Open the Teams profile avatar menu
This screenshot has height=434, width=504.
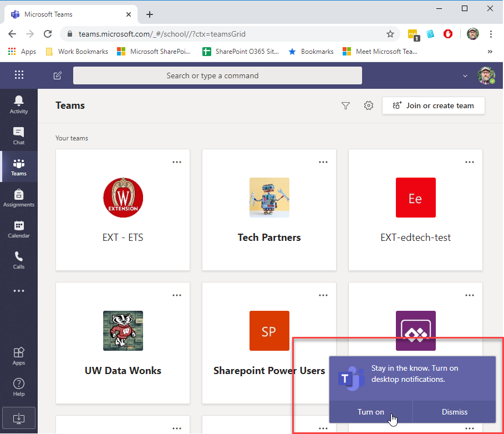click(486, 75)
